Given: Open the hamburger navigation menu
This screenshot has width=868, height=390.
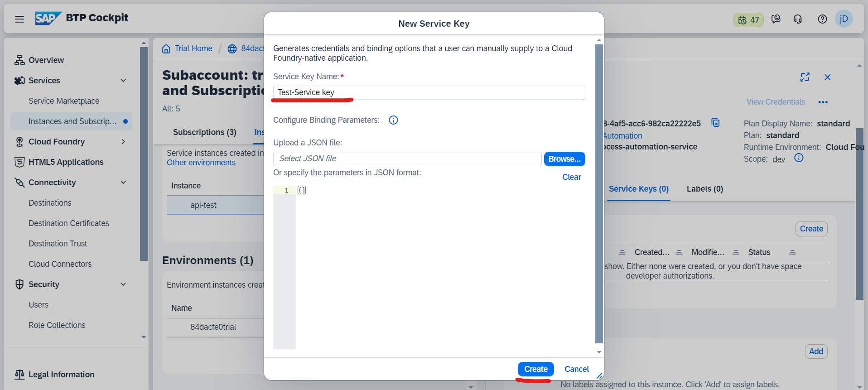Looking at the screenshot, I should pyautogui.click(x=19, y=19).
